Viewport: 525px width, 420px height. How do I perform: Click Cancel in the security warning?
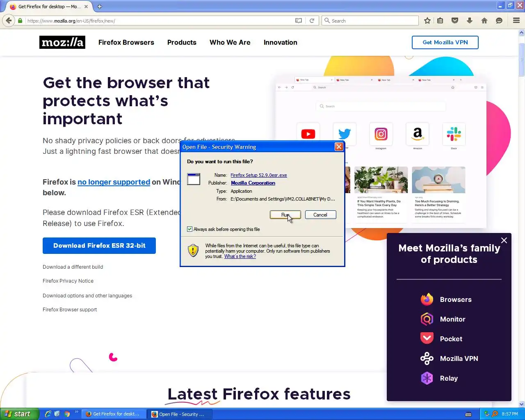[x=320, y=215]
